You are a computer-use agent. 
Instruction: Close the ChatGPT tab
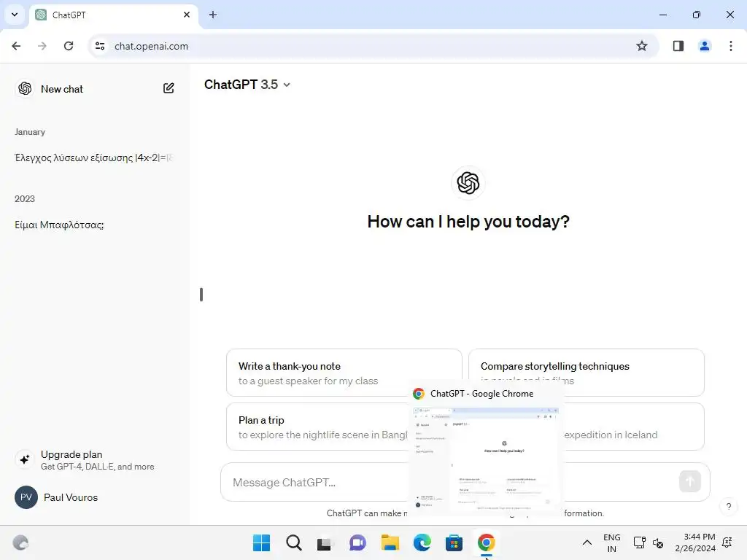pos(187,15)
